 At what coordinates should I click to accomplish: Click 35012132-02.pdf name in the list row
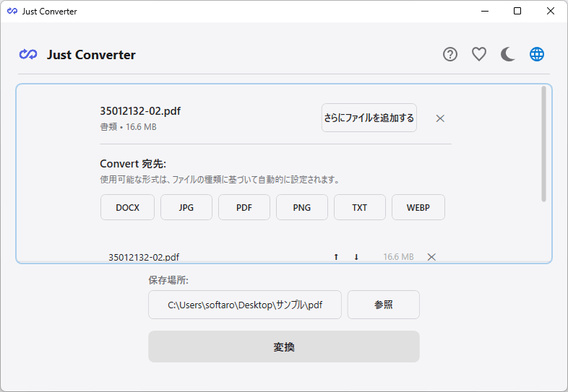[144, 257]
